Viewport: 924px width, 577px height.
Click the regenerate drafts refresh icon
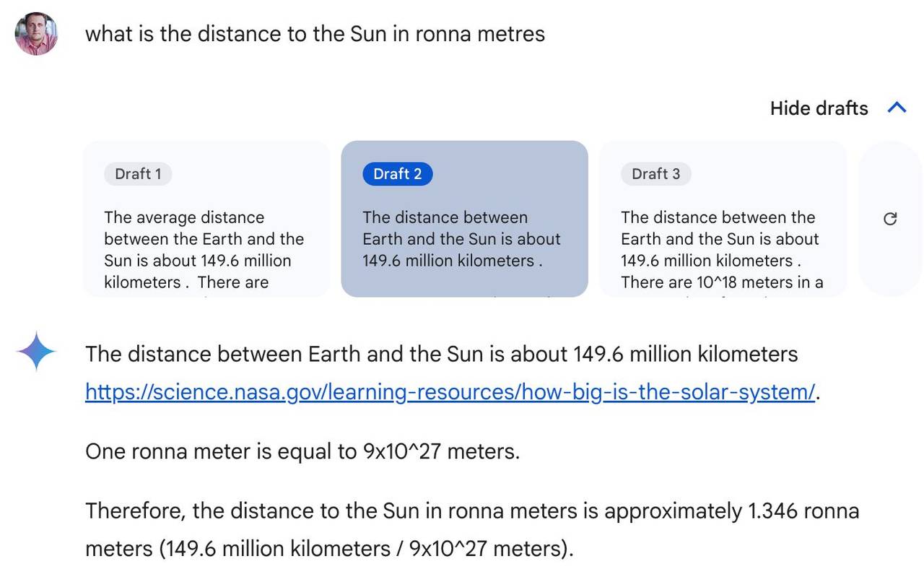click(x=890, y=219)
